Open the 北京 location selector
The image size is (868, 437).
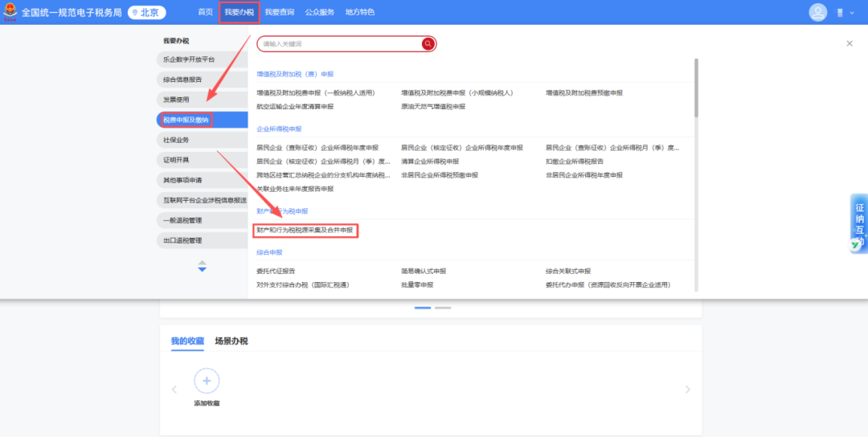pos(146,12)
